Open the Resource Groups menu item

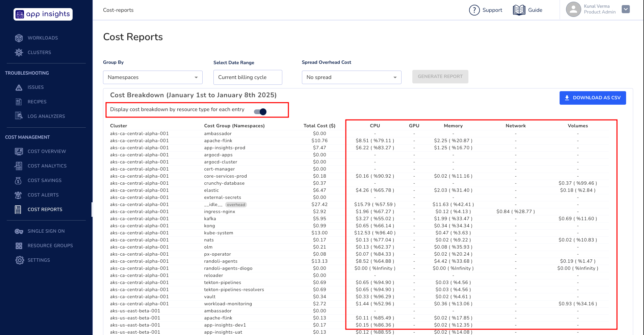point(50,246)
